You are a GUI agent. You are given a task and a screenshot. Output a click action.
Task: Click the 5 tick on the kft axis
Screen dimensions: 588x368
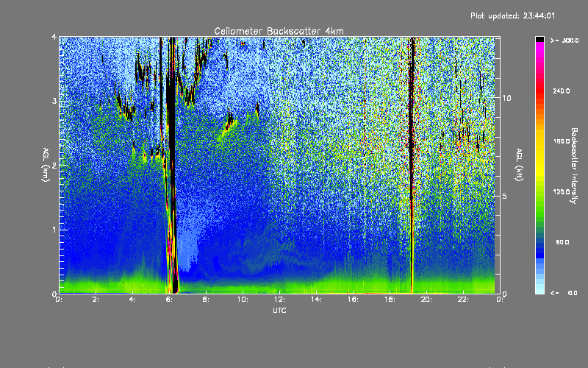[x=505, y=196]
